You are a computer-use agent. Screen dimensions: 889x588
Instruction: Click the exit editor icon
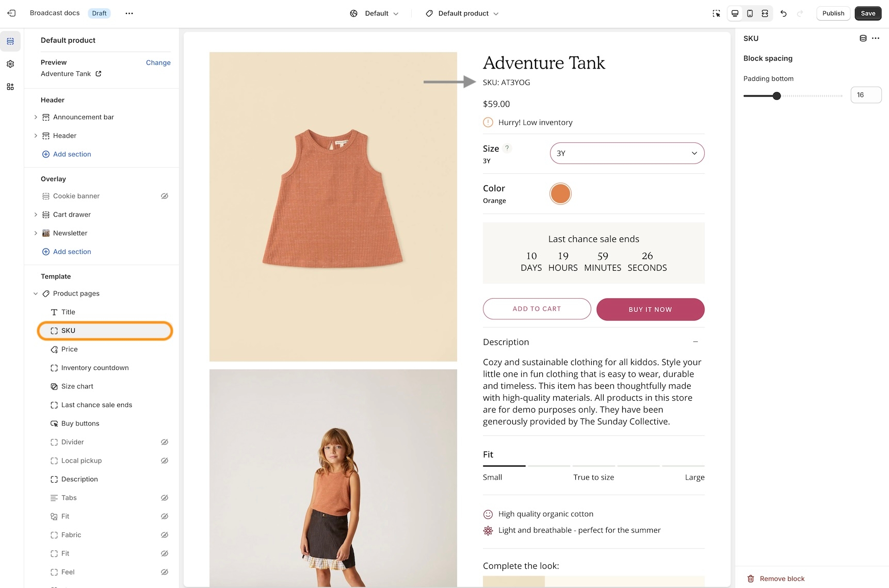(11, 13)
